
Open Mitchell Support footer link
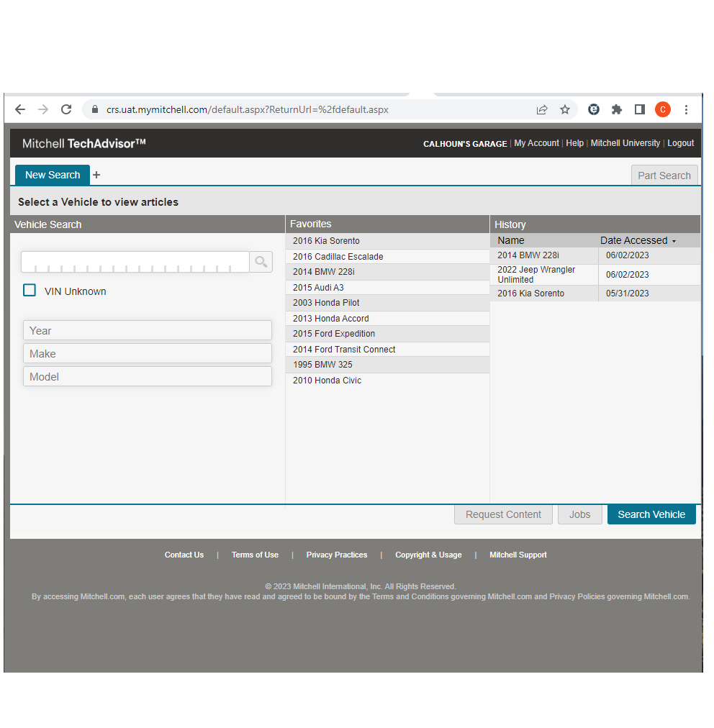(x=518, y=555)
